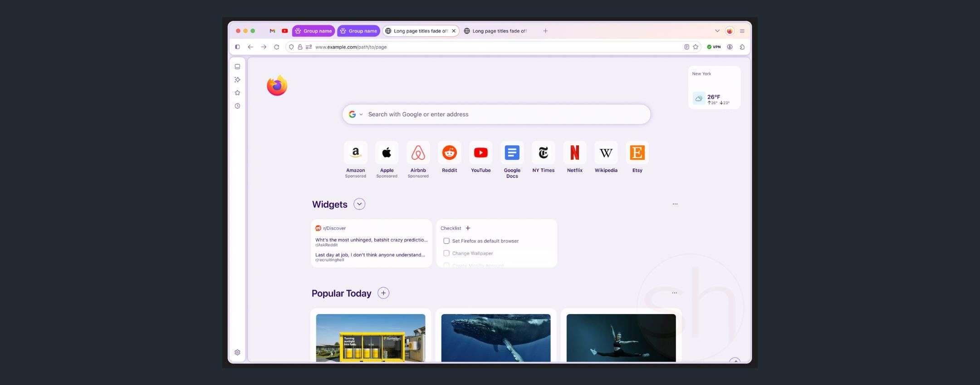Open the underwater dancer story thumbnail
This screenshot has width=980, height=385.
click(621, 338)
